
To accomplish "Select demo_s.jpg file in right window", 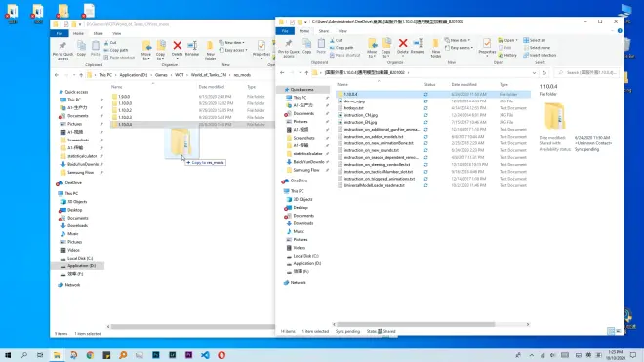I will point(354,101).
